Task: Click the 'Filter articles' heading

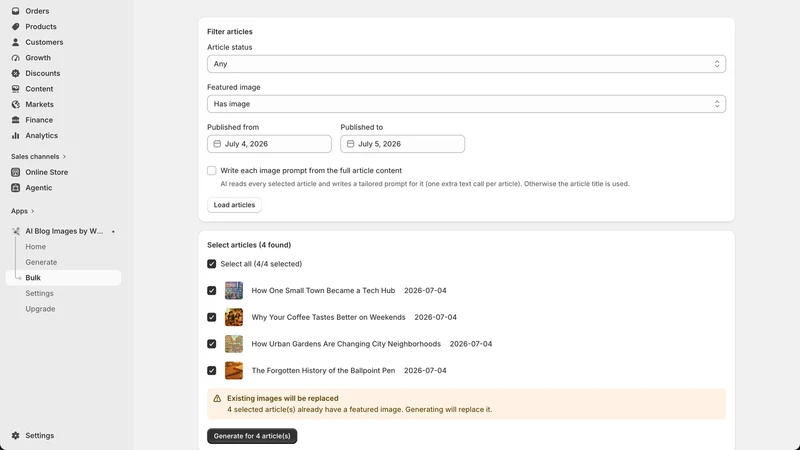Action: (230, 32)
